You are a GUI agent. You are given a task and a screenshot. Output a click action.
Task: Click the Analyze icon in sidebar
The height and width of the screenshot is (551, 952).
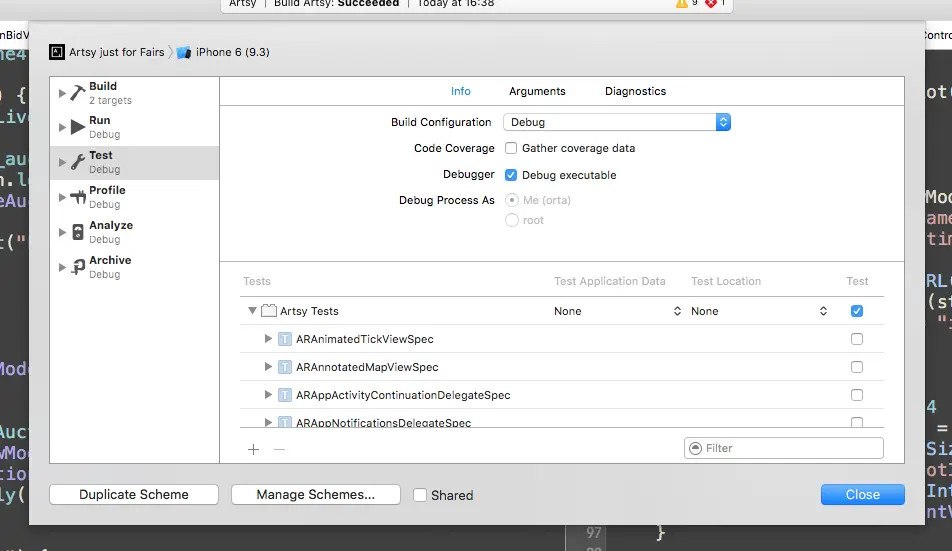tap(78, 232)
